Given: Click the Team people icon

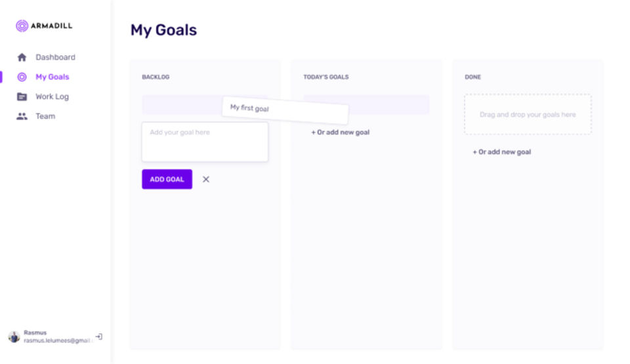Looking at the screenshot, I should point(22,117).
